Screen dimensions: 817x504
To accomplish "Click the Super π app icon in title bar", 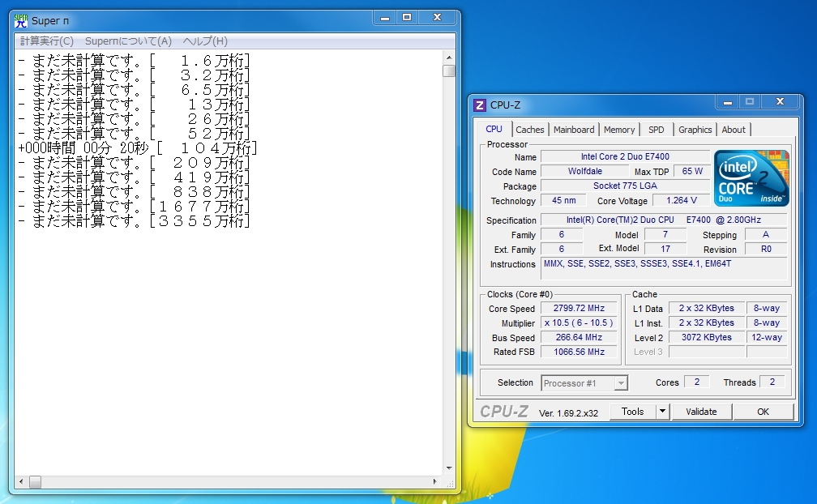I will [21, 20].
